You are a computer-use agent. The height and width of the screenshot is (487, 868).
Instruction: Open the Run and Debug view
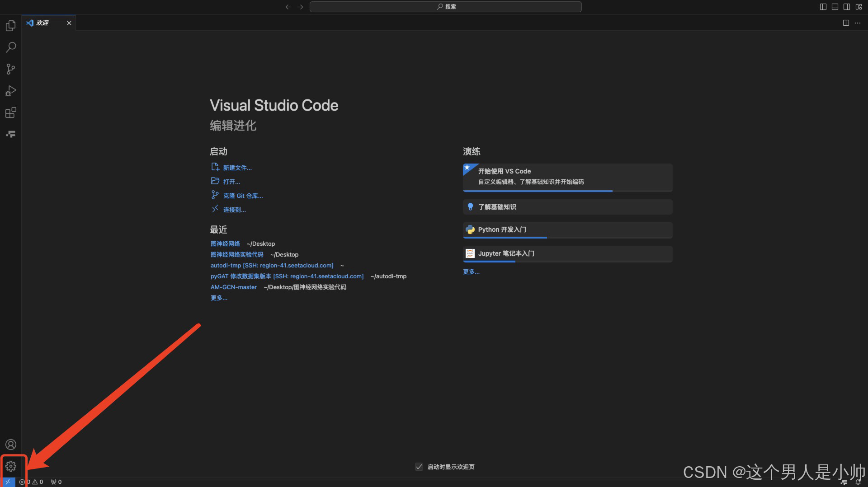[11, 91]
